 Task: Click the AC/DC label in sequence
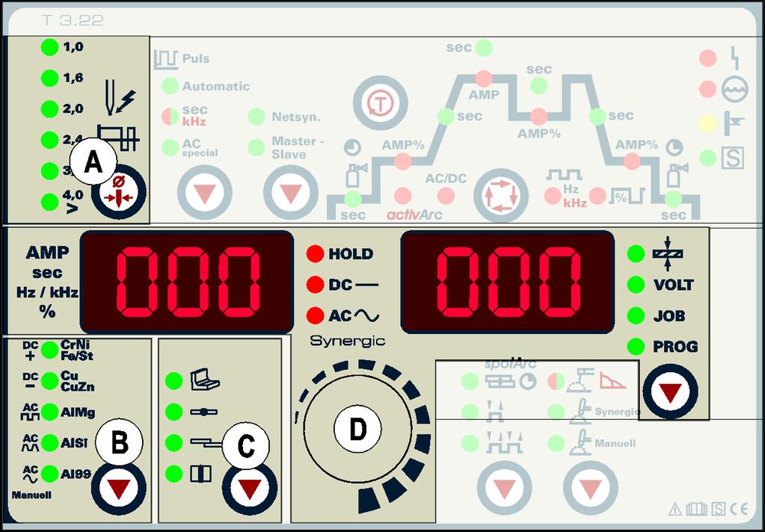click(446, 179)
